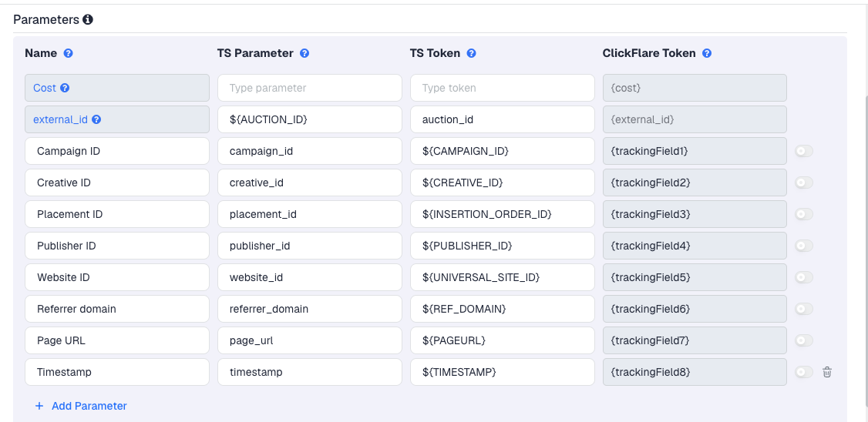Click the Add Parameter link
This screenshot has height=422, width=868.
coord(81,406)
